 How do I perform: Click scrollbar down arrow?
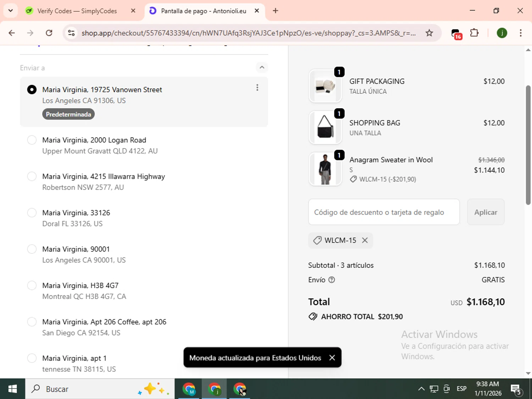(x=528, y=373)
